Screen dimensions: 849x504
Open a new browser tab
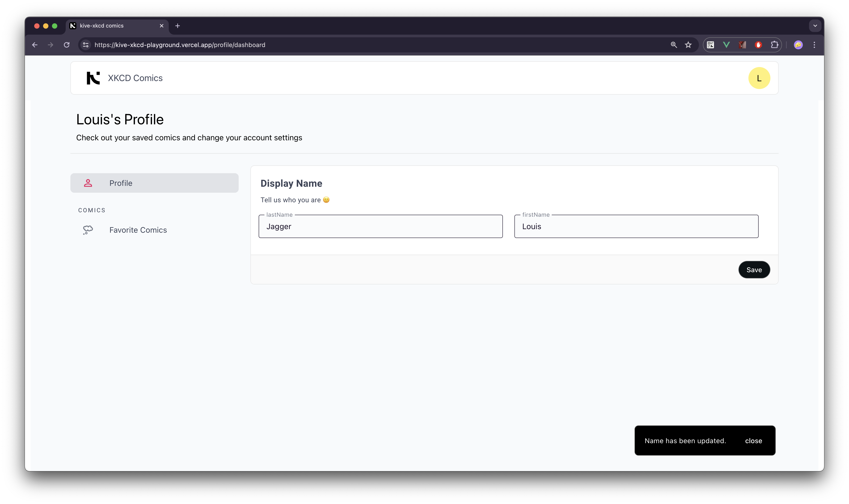pyautogui.click(x=178, y=26)
